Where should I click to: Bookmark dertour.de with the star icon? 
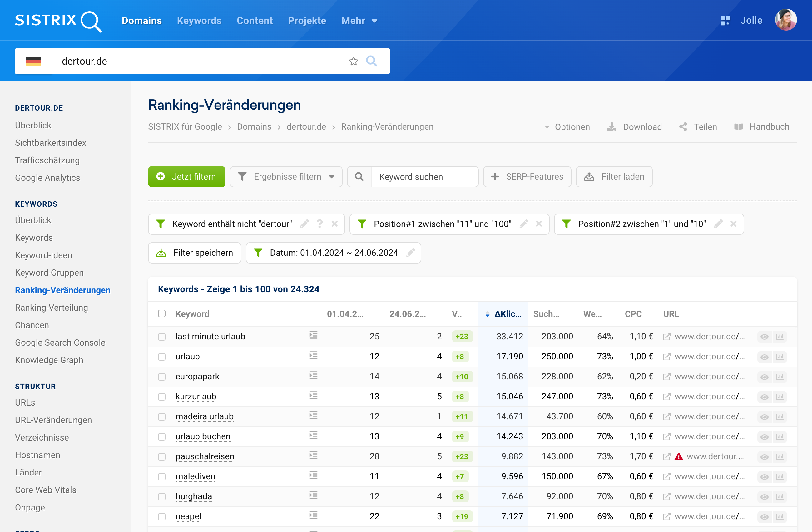click(354, 61)
